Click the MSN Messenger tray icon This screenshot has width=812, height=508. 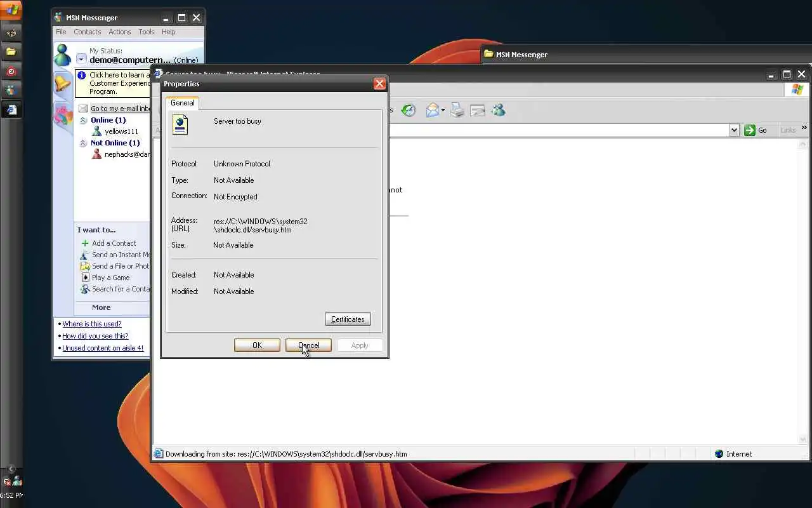(x=16, y=481)
